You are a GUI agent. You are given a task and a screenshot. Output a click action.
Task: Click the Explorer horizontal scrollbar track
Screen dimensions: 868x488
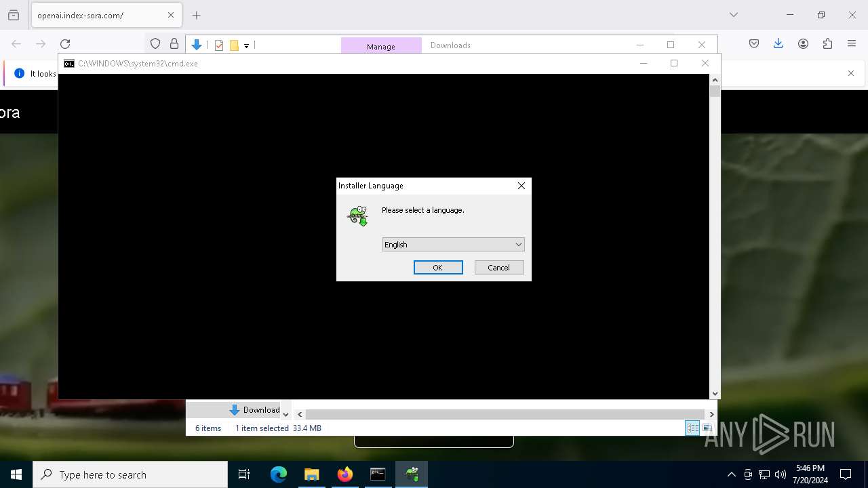(505, 414)
